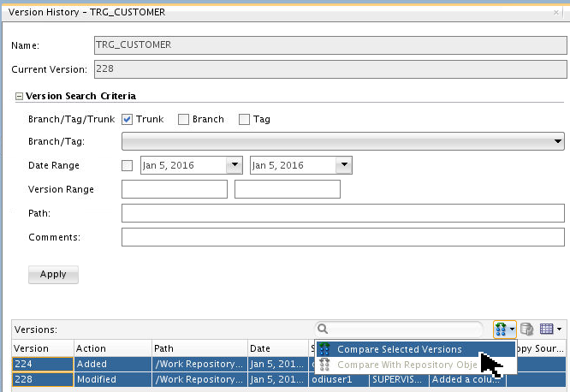Open the end date picker dropdown
570x392 pixels.
tap(344, 165)
